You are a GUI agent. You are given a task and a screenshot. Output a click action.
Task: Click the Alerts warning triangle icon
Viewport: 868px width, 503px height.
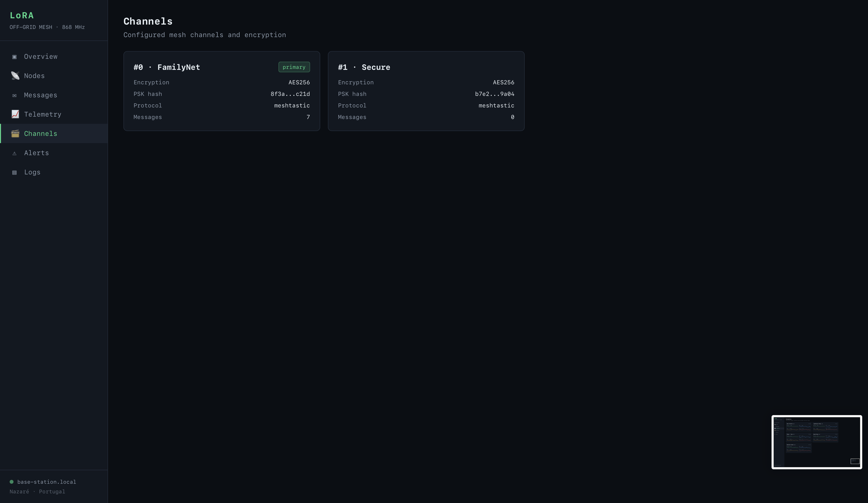point(14,153)
